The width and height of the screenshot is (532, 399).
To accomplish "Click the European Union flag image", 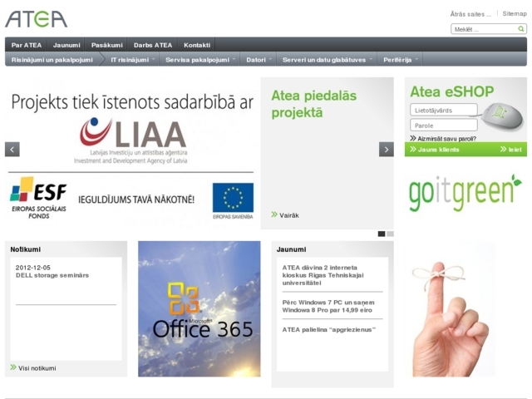I will (233, 198).
